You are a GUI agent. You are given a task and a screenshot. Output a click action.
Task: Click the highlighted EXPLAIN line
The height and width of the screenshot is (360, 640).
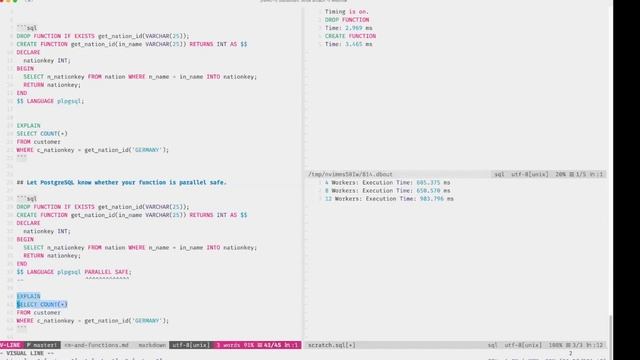(29, 296)
